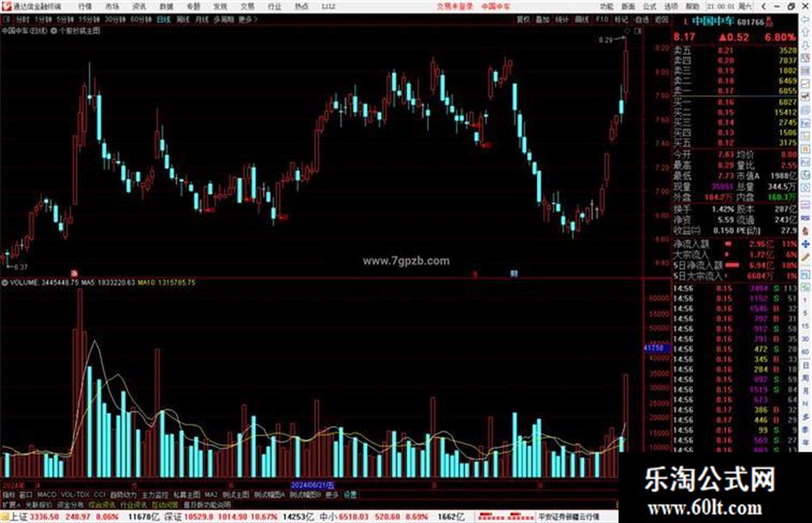Click the 交易未登录 login link
This screenshot has height=523, width=812.
point(455,7)
